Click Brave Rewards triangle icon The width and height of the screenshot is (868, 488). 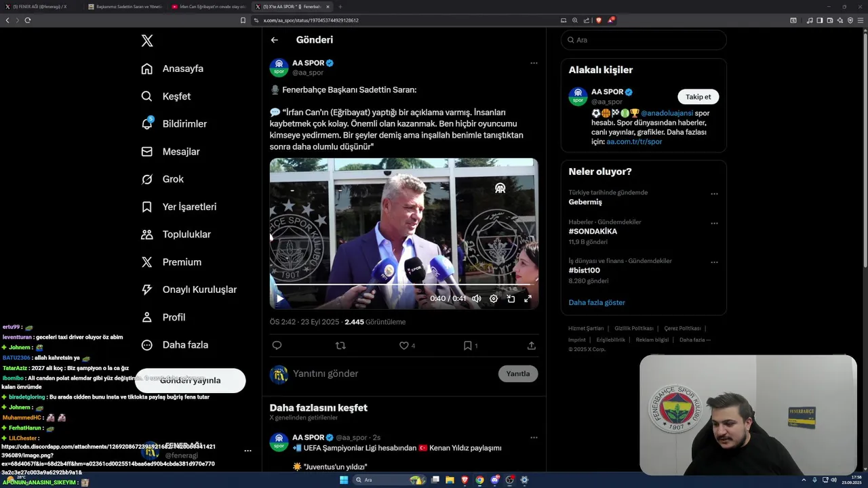611,20
